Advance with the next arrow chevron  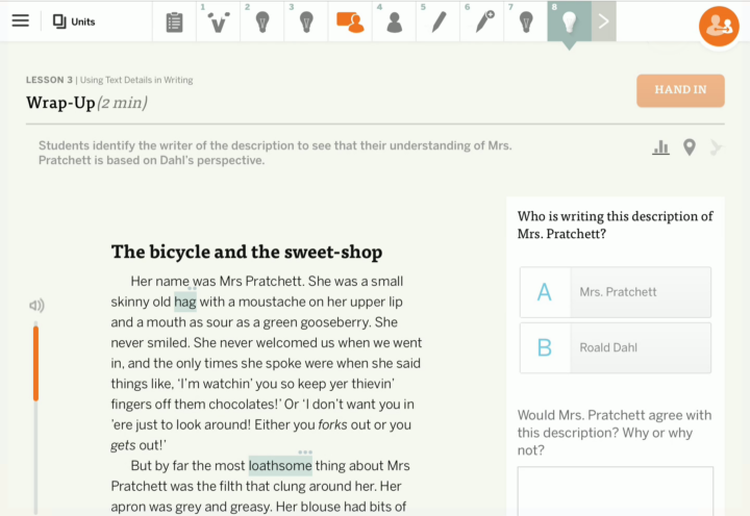[x=604, y=22]
